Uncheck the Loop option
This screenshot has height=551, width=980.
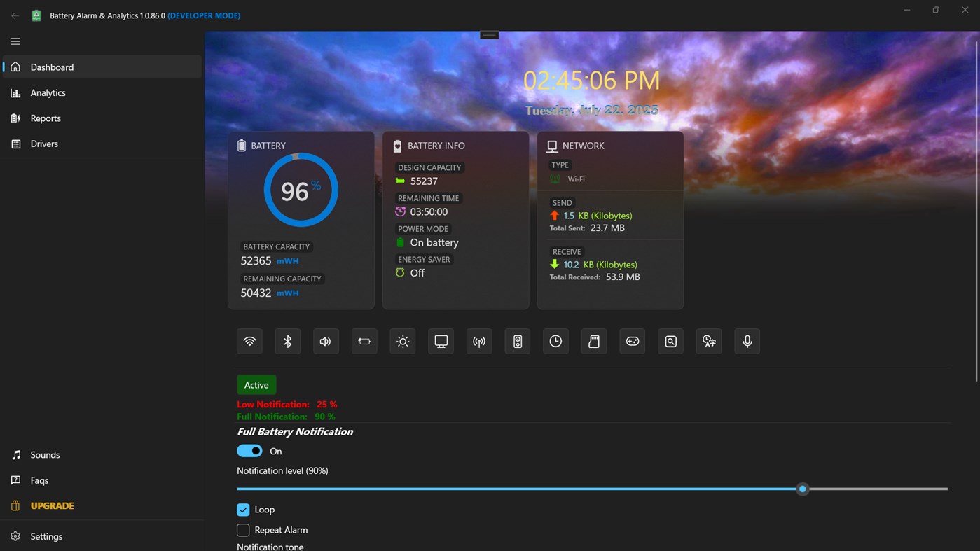[x=243, y=510]
